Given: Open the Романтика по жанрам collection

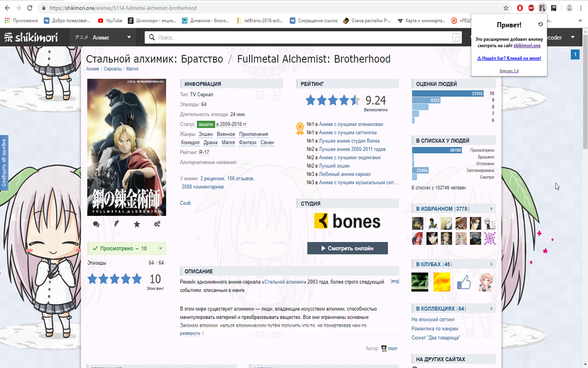Looking at the screenshot, I should coord(435,328).
